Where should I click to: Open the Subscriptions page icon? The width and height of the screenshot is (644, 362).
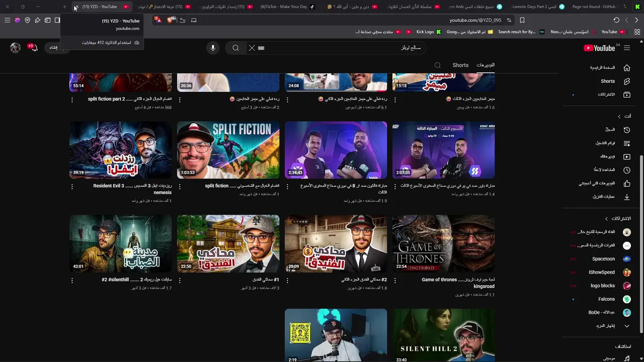pos(627,95)
